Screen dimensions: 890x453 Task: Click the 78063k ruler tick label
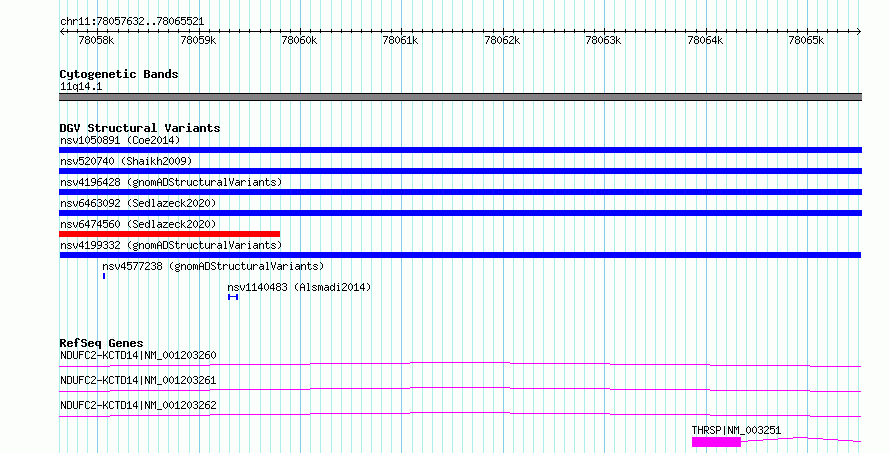click(x=603, y=40)
